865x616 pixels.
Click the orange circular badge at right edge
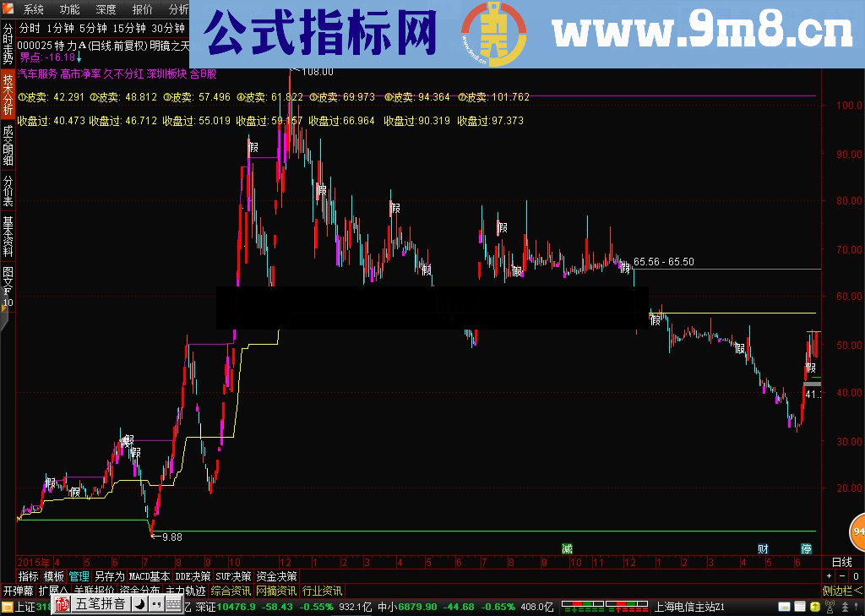pos(855,534)
